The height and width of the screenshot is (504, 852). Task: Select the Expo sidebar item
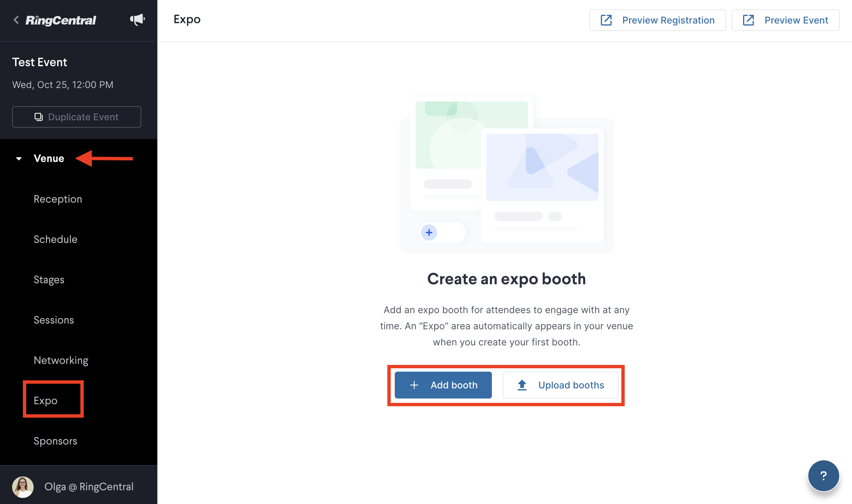45,401
